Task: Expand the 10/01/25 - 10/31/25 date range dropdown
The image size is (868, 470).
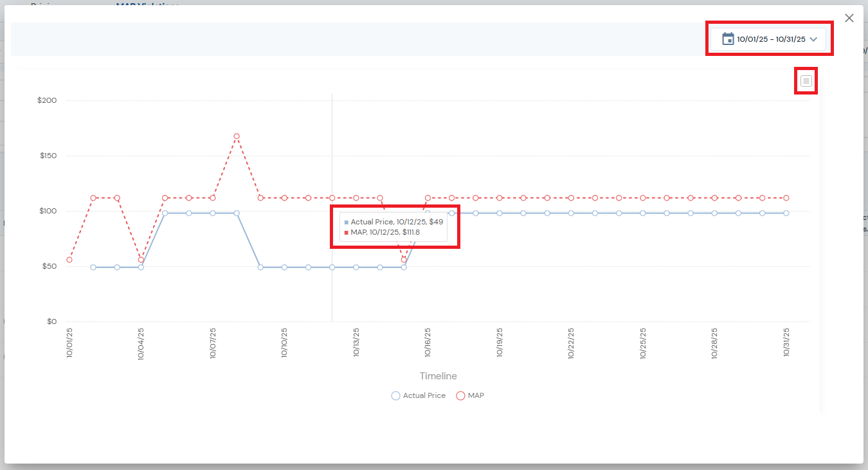Action: (x=770, y=39)
